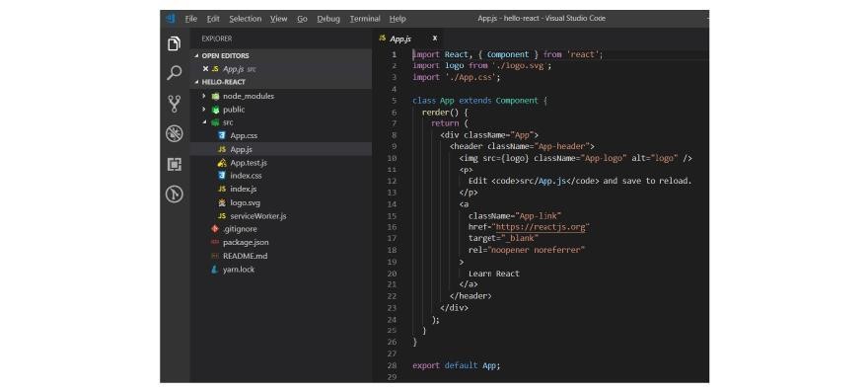The height and width of the screenshot is (392, 868).
Task: Click the GitLens icon in activity bar
Action: pos(175,195)
